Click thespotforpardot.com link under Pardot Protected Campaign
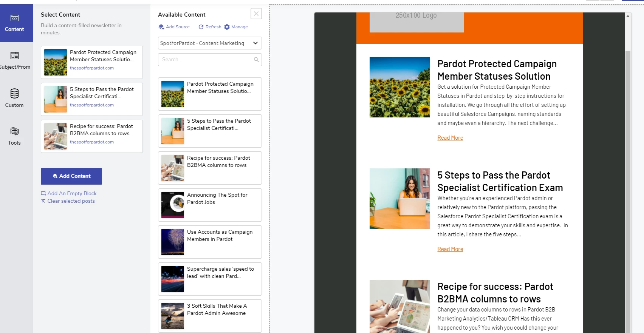Image resolution: width=644 pixels, height=333 pixels. pos(92,68)
